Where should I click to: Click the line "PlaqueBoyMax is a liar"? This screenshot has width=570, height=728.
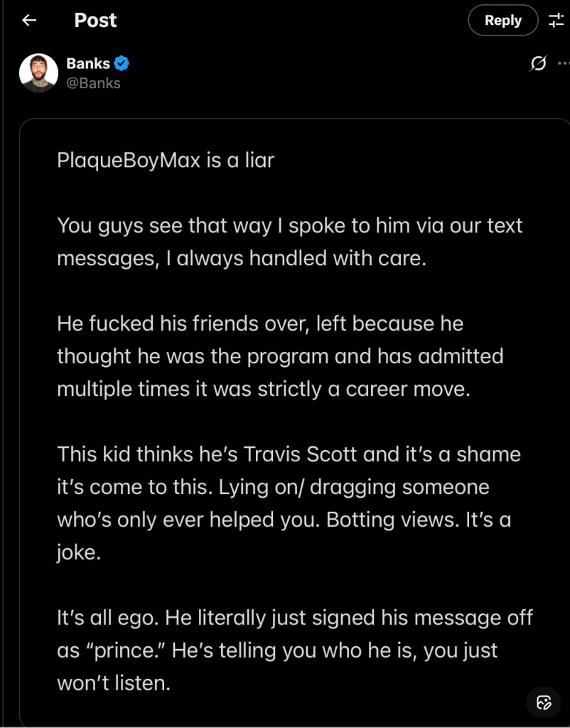(x=166, y=160)
